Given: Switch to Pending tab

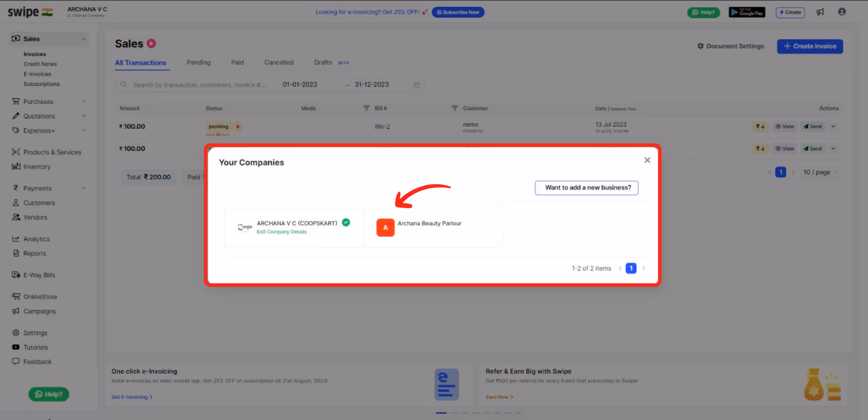Looking at the screenshot, I should 198,62.
